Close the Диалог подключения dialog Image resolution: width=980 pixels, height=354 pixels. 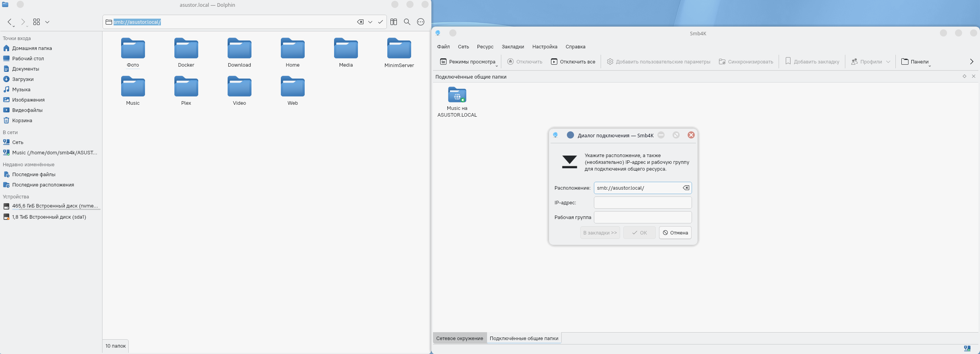[x=691, y=135]
